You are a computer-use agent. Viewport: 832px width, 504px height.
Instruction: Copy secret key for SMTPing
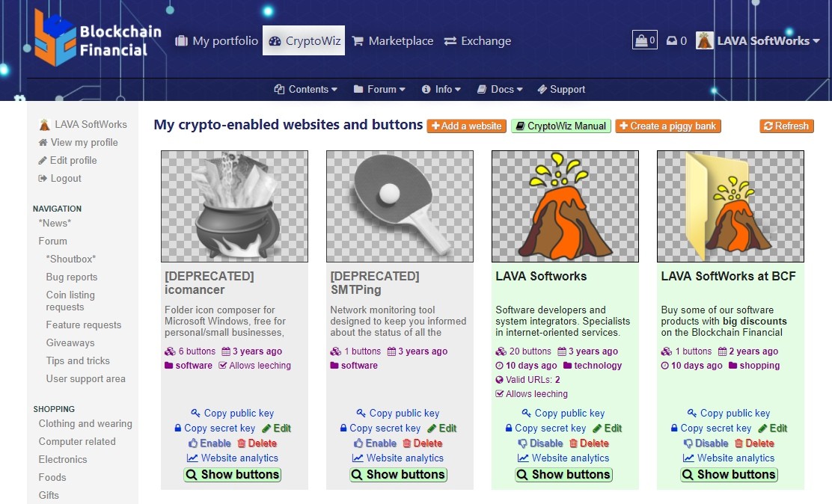coord(380,428)
